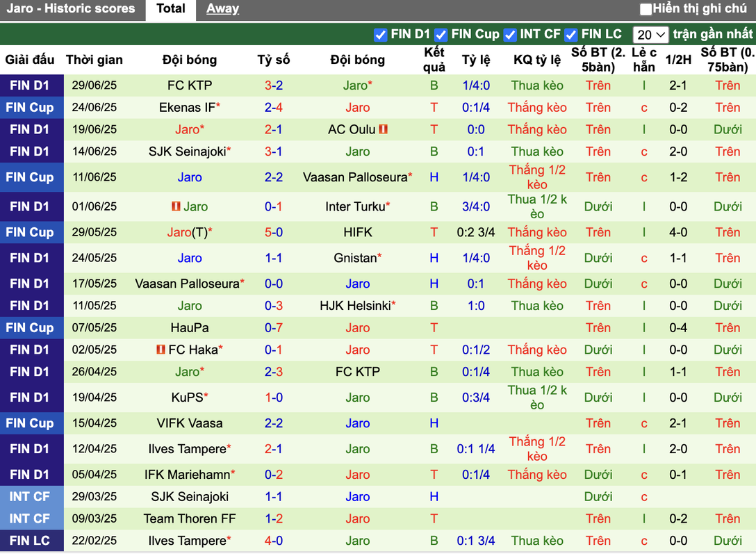Click the 4-0 half-time score on HIFK row
The width and height of the screenshot is (756, 556).
(x=678, y=232)
